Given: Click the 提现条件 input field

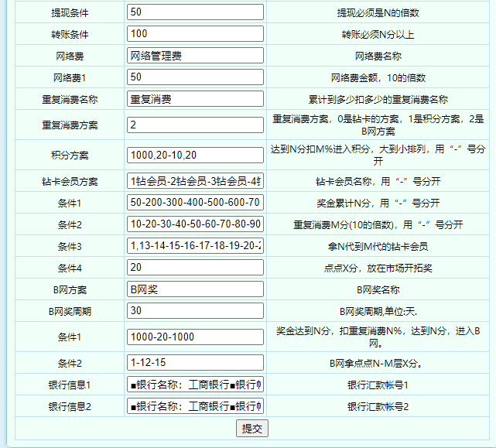Looking at the screenshot, I should 195,12.
